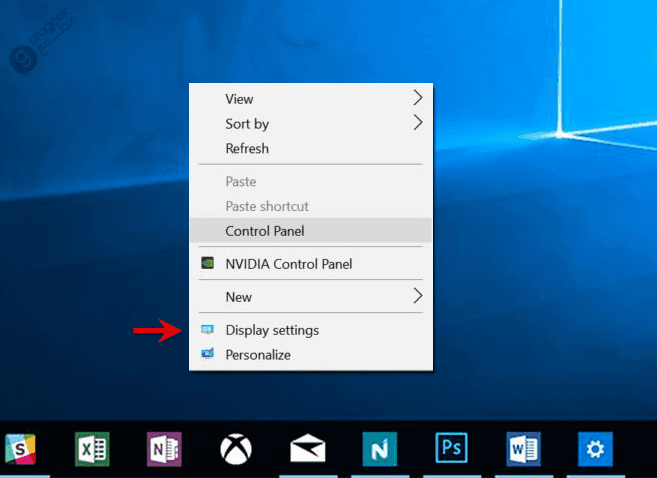
Task: Select Personalize from the context menu
Action: click(x=258, y=354)
